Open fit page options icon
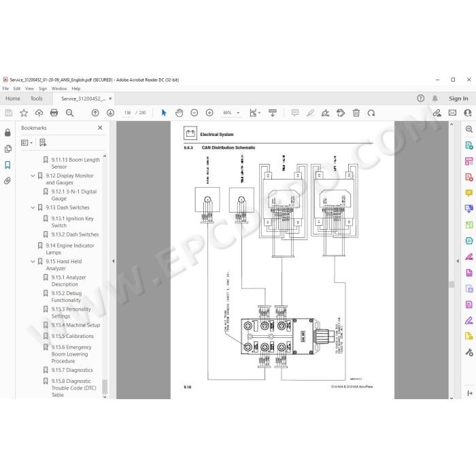Screen dimensions: 476x476 click(255, 113)
